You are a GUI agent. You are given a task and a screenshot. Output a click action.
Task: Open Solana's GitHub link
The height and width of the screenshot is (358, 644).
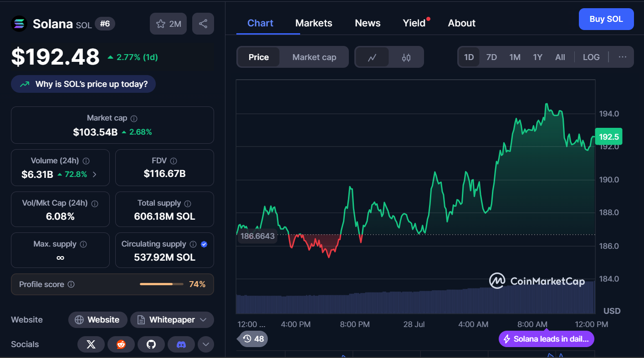click(x=151, y=344)
